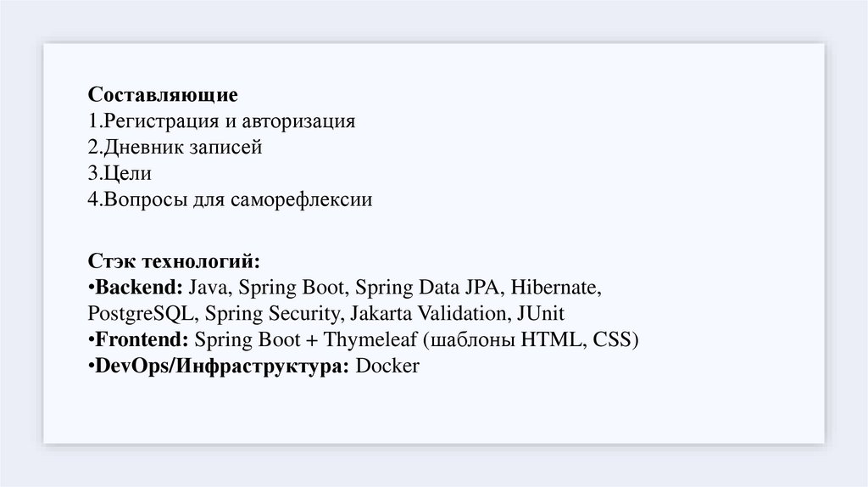Image resolution: width=868 pixels, height=487 pixels.
Task: Select the "Цели" list item
Action: coord(127,174)
